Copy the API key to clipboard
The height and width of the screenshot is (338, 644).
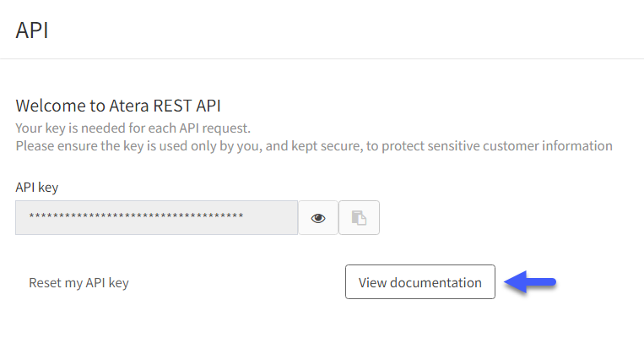[x=359, y=218]
